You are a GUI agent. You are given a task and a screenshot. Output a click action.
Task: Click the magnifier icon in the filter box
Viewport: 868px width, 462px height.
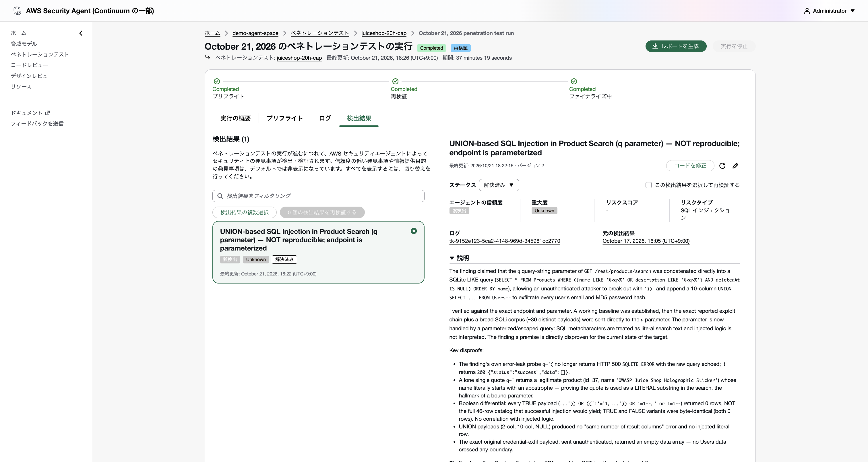pos(220,196)
